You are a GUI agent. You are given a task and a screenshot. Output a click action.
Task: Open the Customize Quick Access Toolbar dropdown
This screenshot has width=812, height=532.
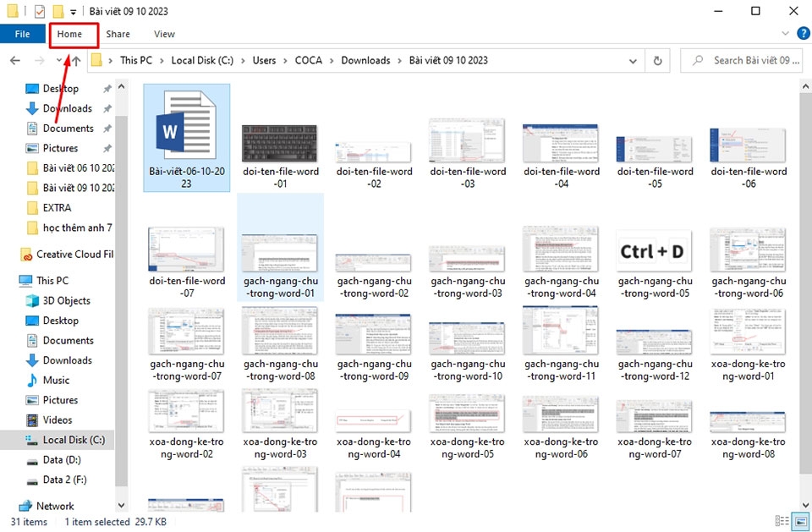click(71, 11)
